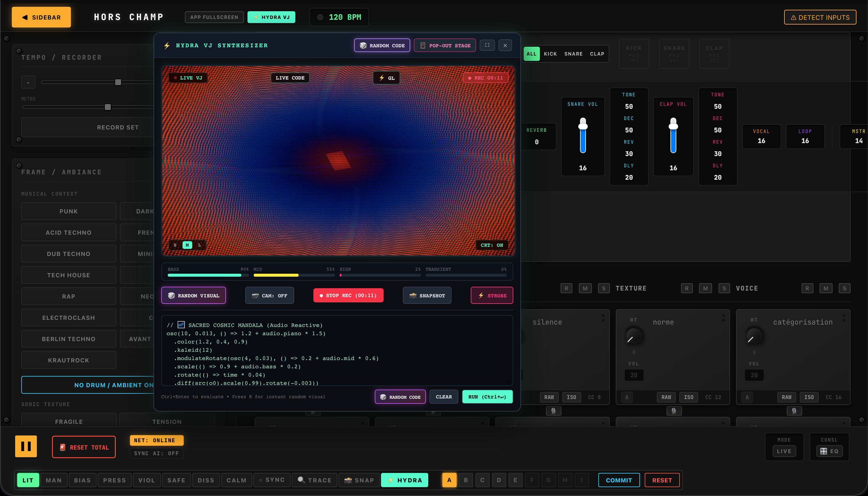The image size is (868, 496).
Task: Click the CLEAR code button
Action: [444, 396]
